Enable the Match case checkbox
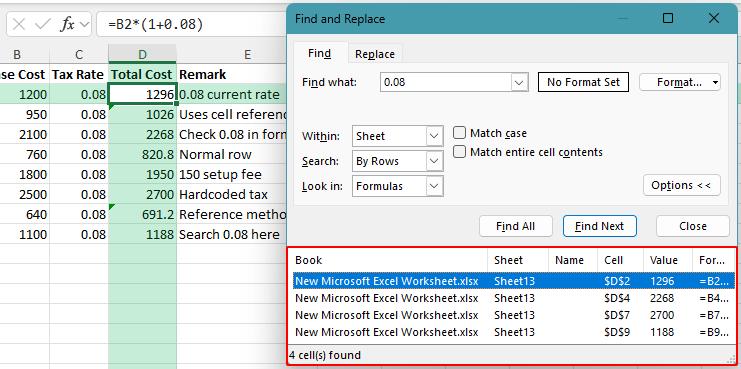The image size is (741, 369). tap(459, 133)
